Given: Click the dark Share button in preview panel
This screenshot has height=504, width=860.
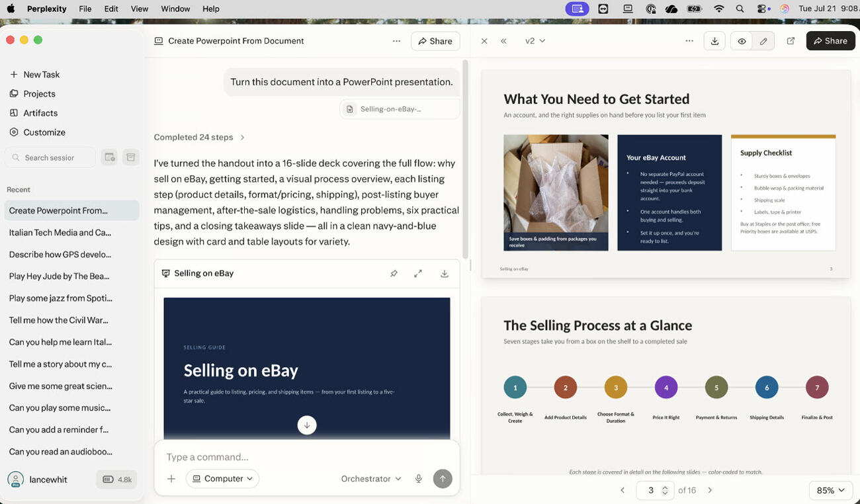Looking at the screenshot, I should pos(830,41).
